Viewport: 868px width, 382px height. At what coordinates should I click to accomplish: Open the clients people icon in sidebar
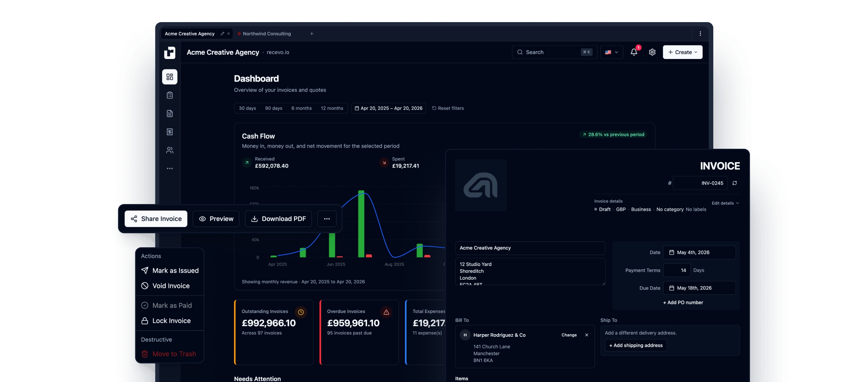pos(169,150)
